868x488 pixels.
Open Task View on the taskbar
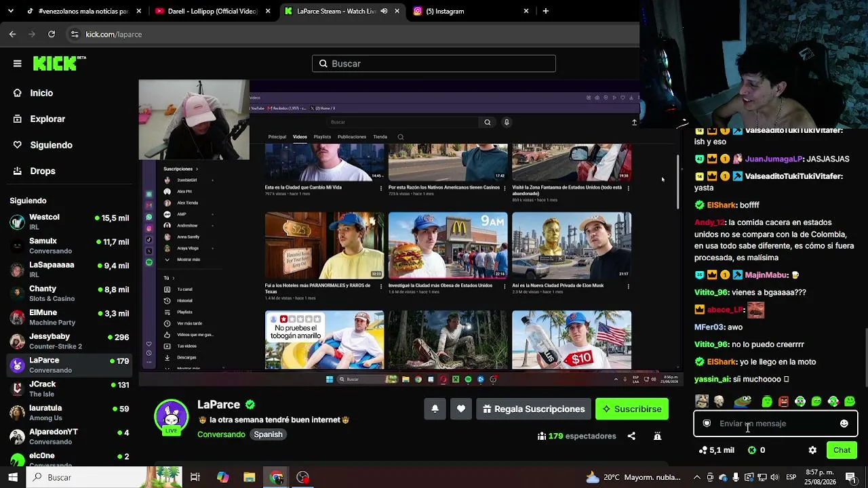(195, 477)
